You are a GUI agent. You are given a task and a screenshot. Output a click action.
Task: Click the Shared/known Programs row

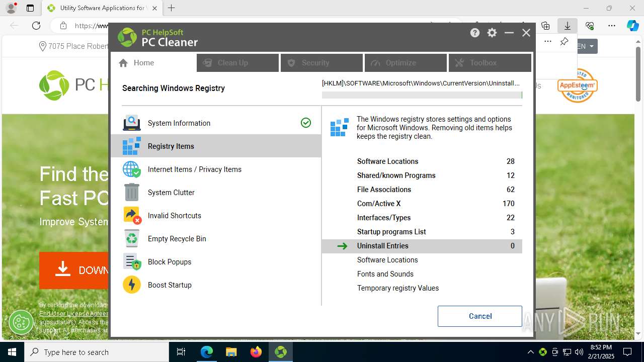click(x=422, y=175)
